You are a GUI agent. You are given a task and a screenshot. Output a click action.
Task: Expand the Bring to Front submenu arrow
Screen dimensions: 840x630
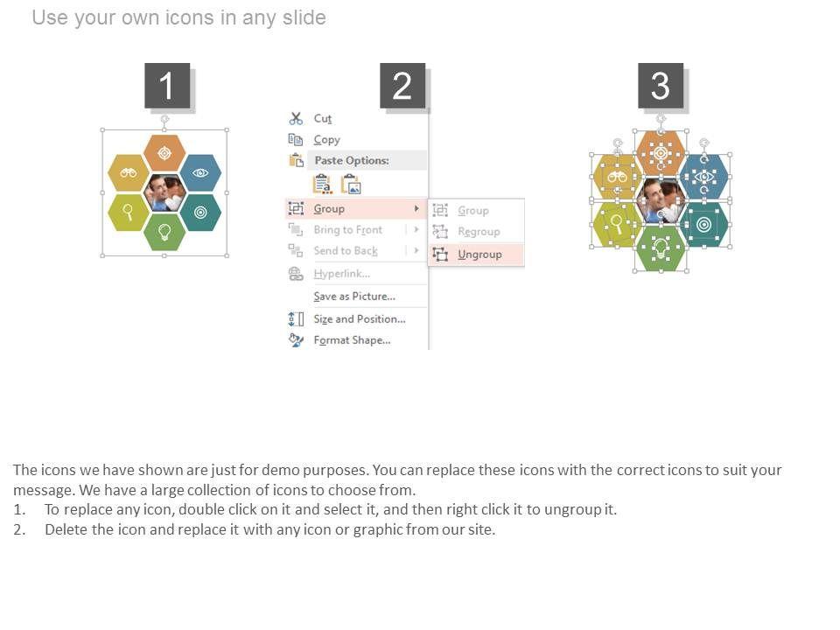[x=416, y=229]
